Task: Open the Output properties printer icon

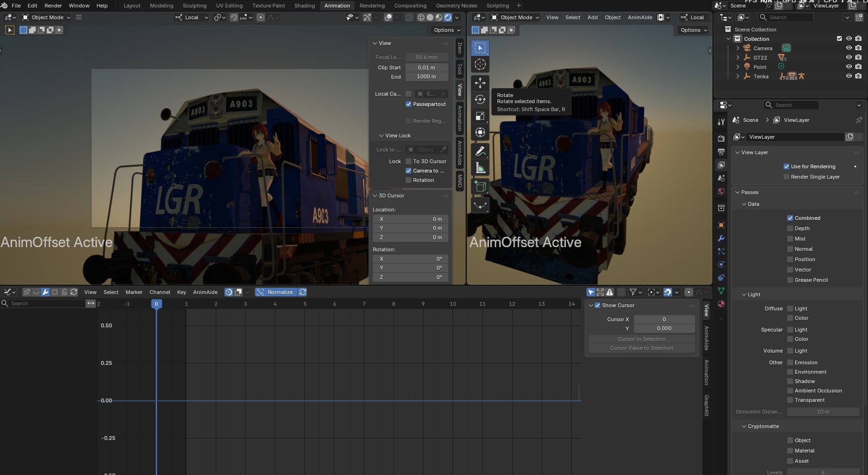Action: point(721,151)
